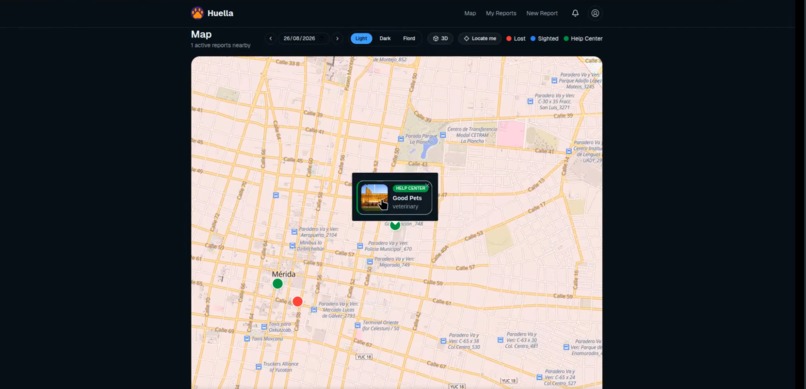
Task: Click the Good Pets photo thumbnail
Action: [x=374, y=197]
